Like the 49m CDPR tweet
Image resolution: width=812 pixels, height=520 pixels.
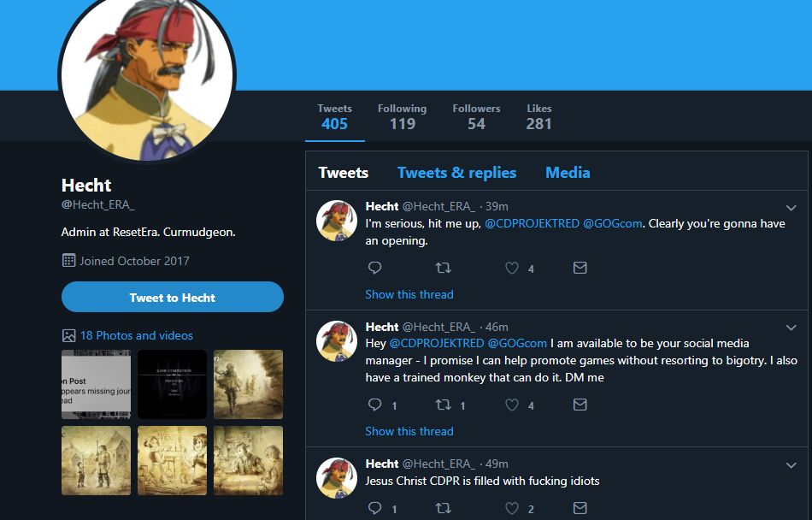click(512, 508)
